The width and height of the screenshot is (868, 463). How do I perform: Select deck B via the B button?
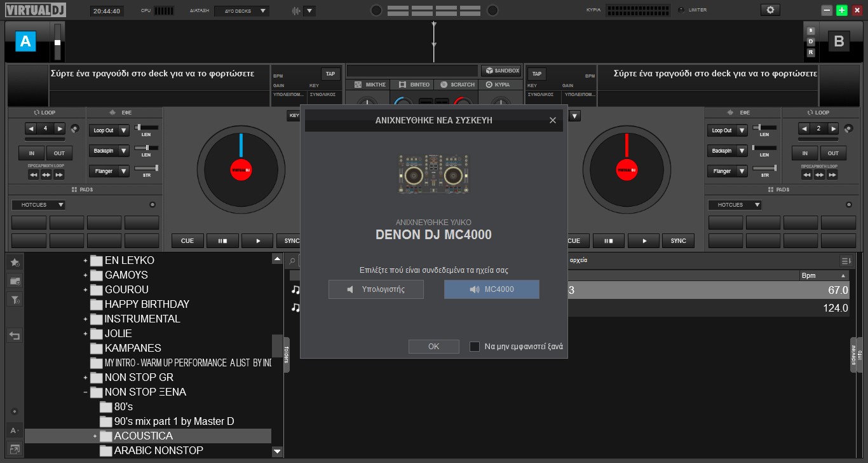tap(839, 41)
